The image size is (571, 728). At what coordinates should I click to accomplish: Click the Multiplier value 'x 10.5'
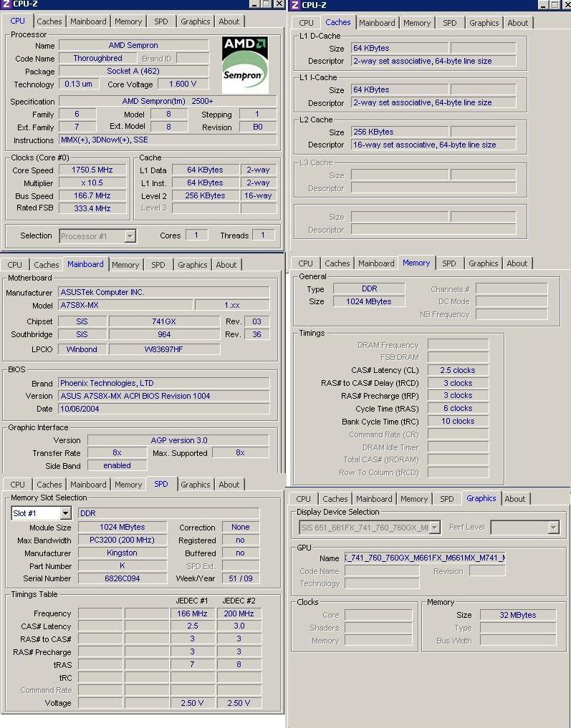pos(92,183)
